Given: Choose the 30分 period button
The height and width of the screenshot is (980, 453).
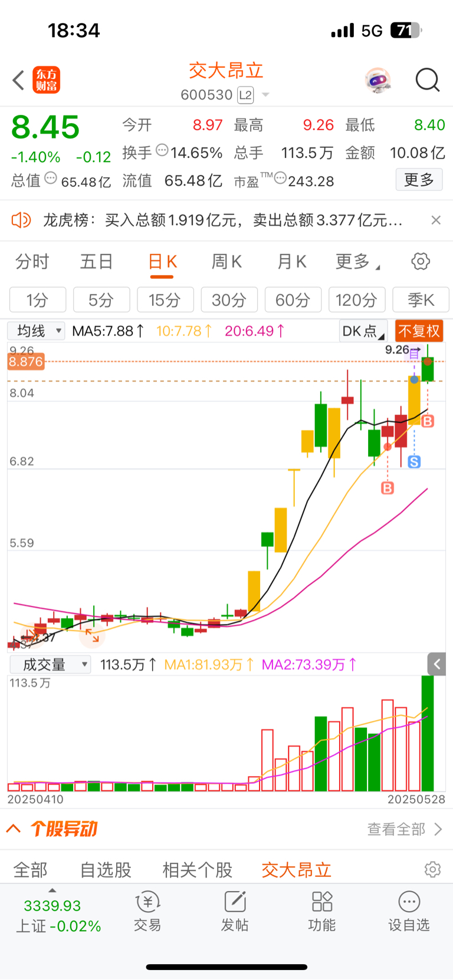Looking at the screenshot, I should [x=229, y=300].
